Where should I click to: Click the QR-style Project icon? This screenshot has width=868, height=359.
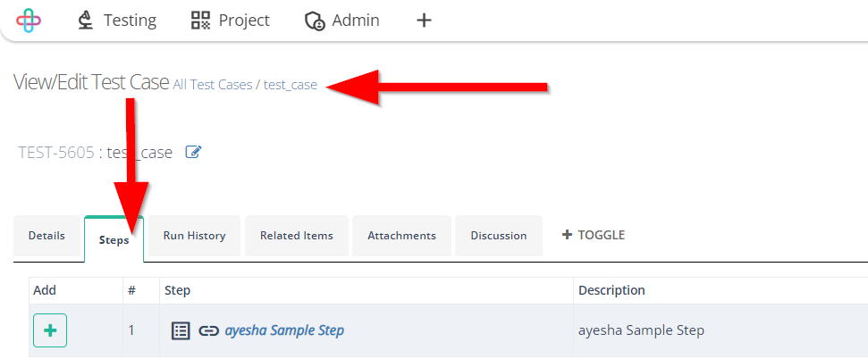(200, 21)
